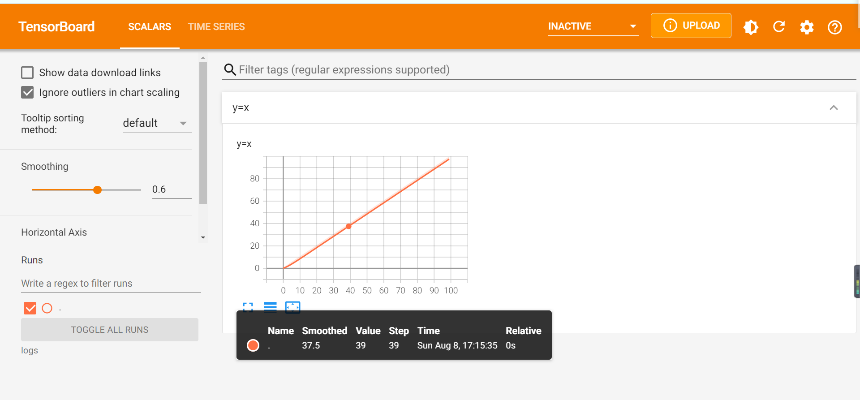Image resolution: width=860 pixels, height=400 pixels.
Task: Click the search magnifier icon
Action: pos(230,70)
